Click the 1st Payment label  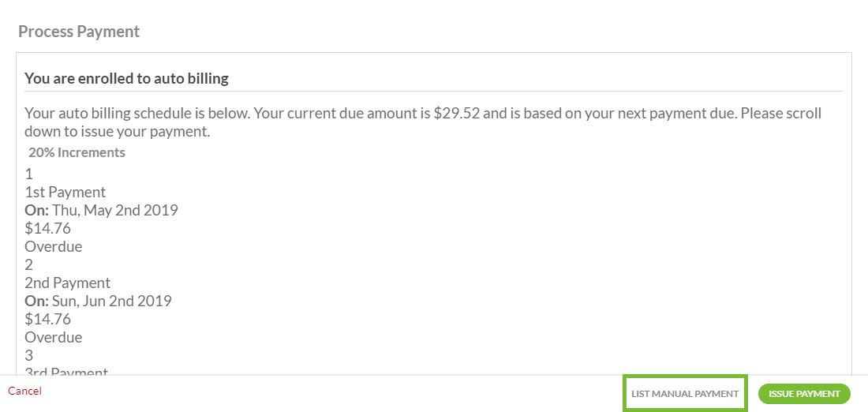pyautogui.click(x=65, y=192)
